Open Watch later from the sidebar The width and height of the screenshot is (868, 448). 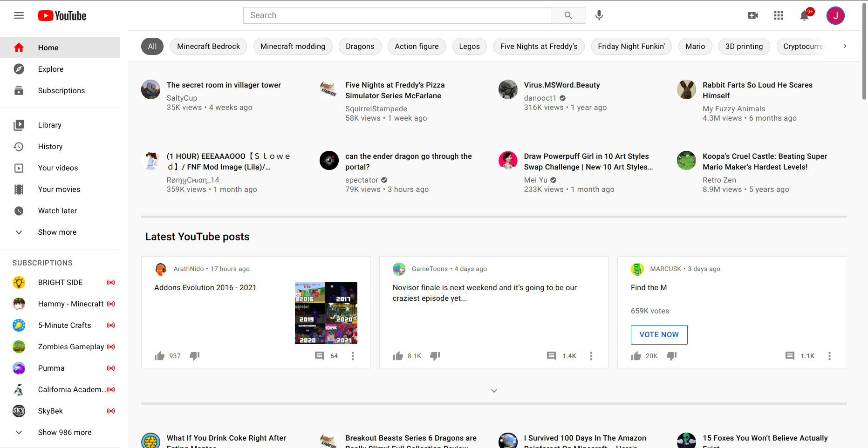[x=57, y=210]
